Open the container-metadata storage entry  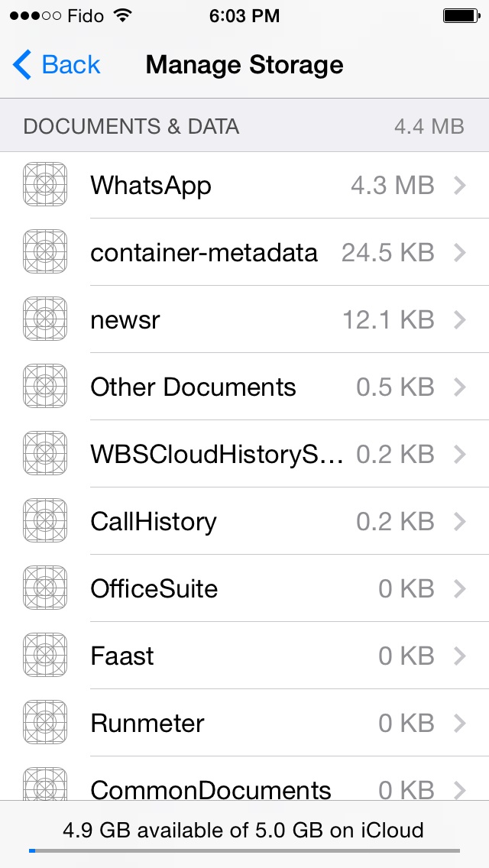tap(244, 252)
